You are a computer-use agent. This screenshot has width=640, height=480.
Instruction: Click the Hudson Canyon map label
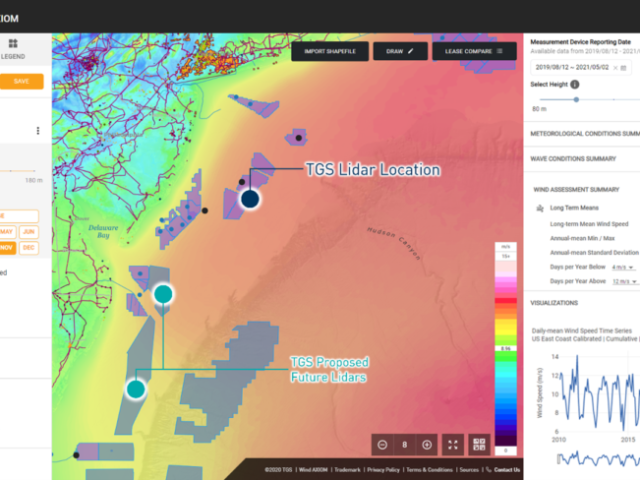pyautogui.click(x=393, y=244)
